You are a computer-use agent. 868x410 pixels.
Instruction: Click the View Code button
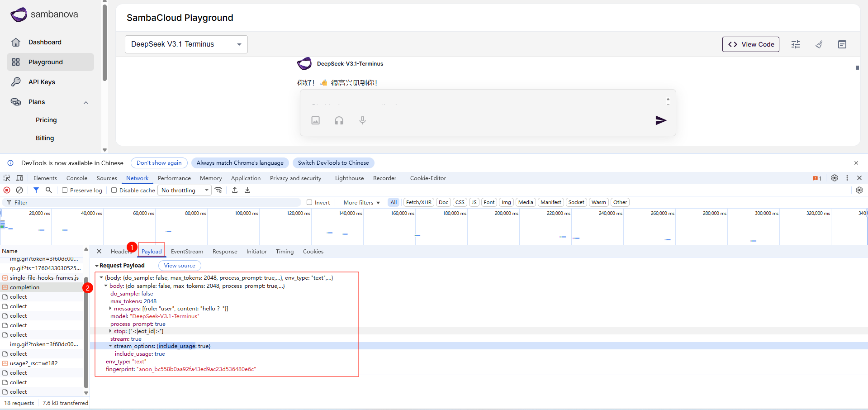coord(750,44)
